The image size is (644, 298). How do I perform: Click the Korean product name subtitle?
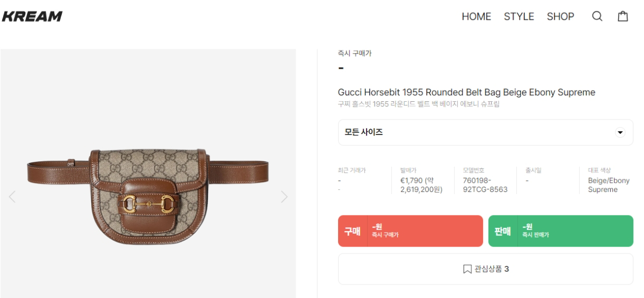click(418, 104)
